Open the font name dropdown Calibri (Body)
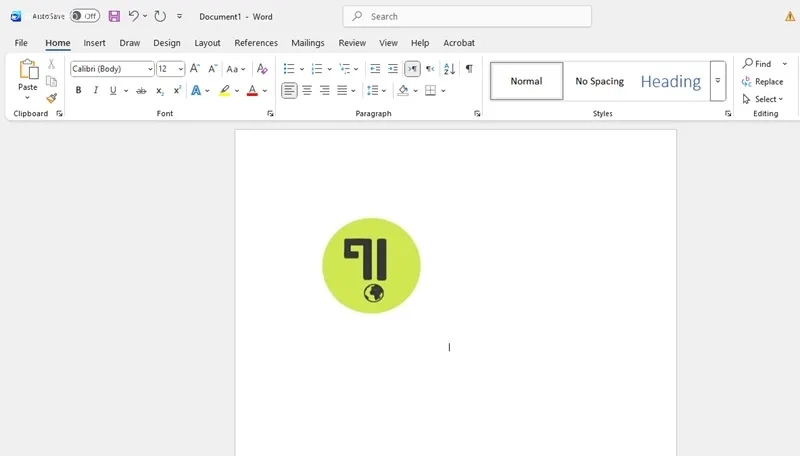 coord(150,69)
